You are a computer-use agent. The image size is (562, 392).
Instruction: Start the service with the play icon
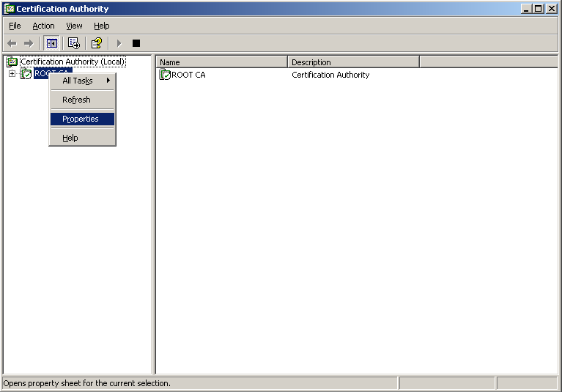pos(119,43)
